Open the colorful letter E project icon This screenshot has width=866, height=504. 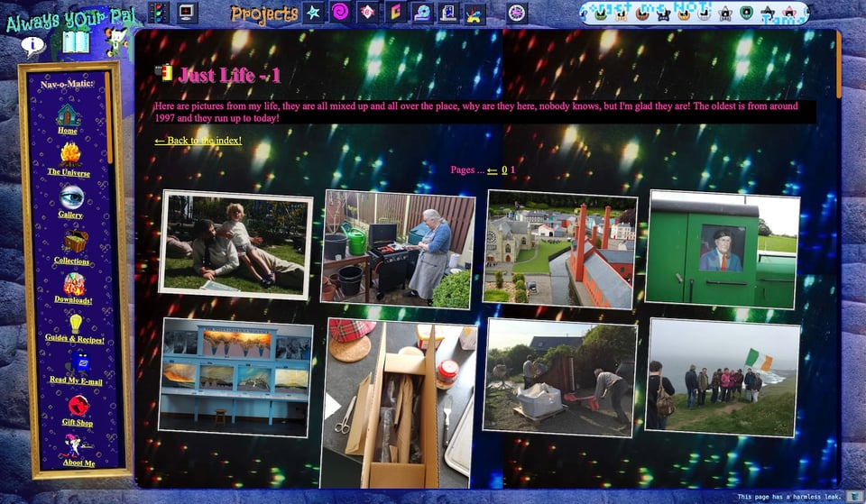tap(395, 12)
